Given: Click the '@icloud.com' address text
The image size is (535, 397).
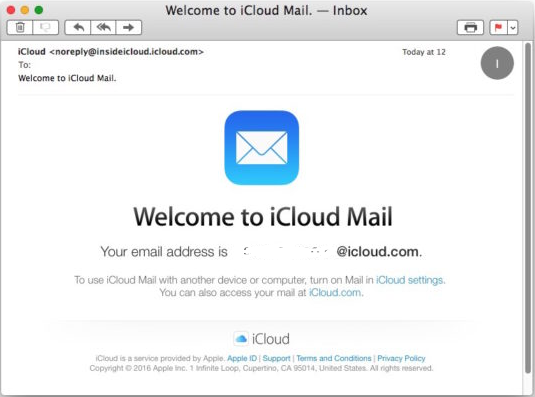Looking at the screenshot, I should click(x=377, y=252).
